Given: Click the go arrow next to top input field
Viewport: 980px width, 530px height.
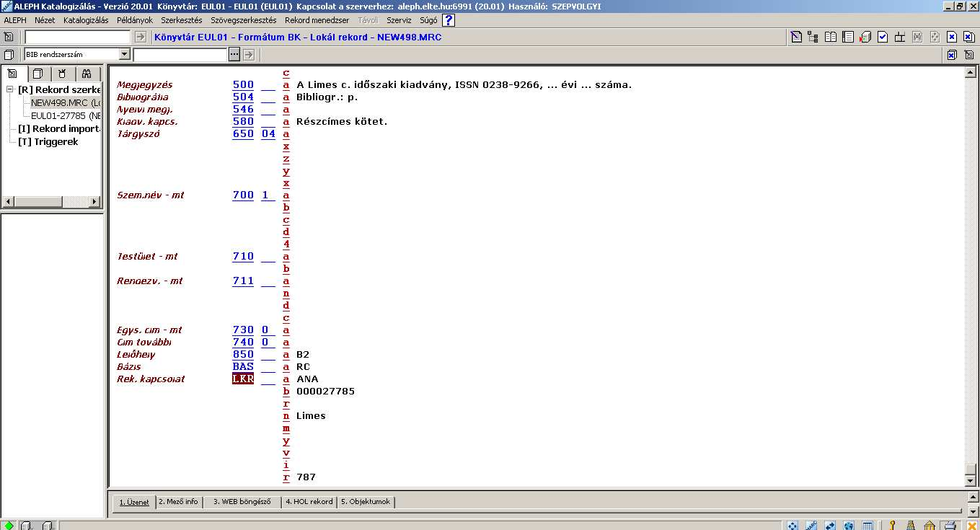Looking at the screenshot, I should tap(141, 37).
